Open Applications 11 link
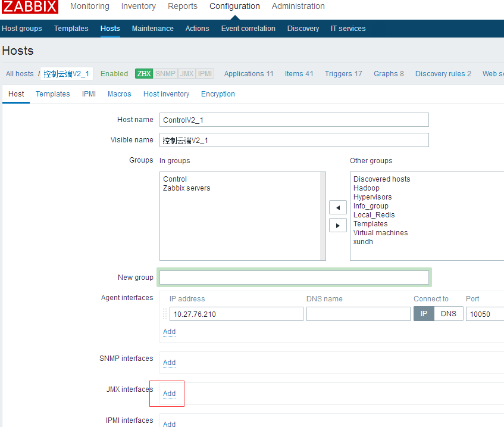This screenshot has height=427, width=504. click(x=249, y=74)
